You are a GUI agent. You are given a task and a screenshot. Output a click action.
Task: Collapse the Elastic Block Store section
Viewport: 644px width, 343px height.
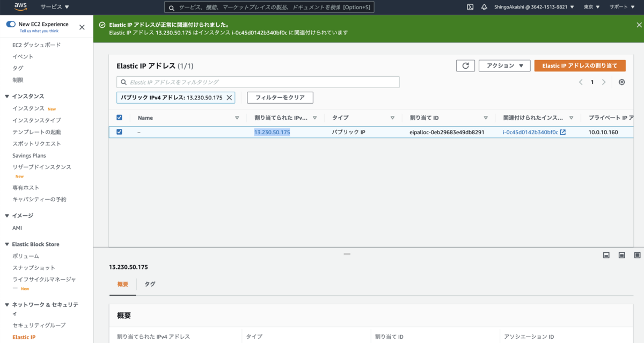pyautogui.click(x=7, y=244)
